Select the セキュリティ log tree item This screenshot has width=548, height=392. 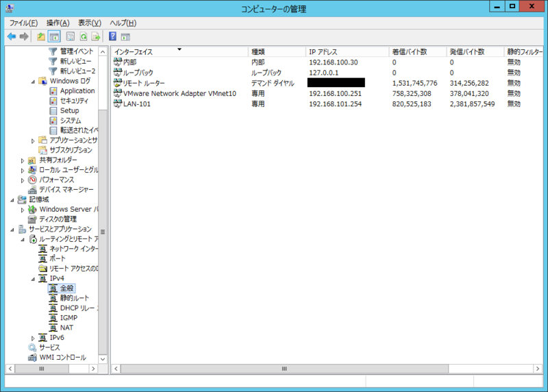point(74,101)
